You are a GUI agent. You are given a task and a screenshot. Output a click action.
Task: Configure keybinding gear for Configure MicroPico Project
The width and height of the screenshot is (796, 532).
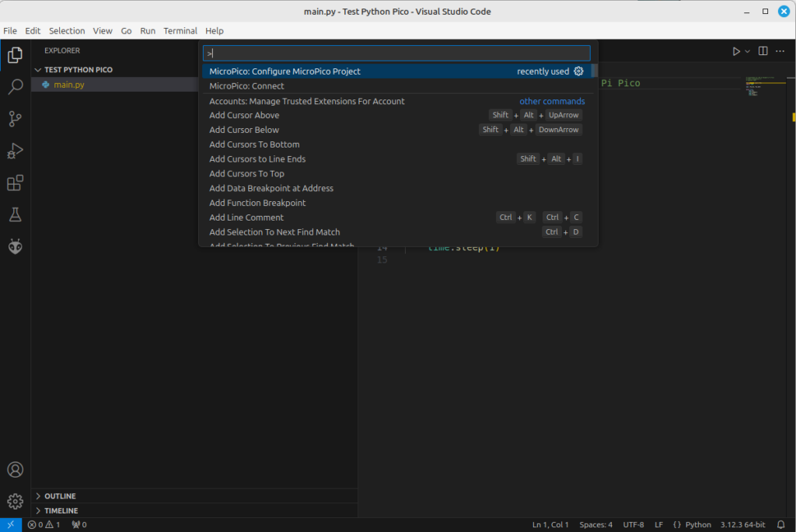pos(578,71)
